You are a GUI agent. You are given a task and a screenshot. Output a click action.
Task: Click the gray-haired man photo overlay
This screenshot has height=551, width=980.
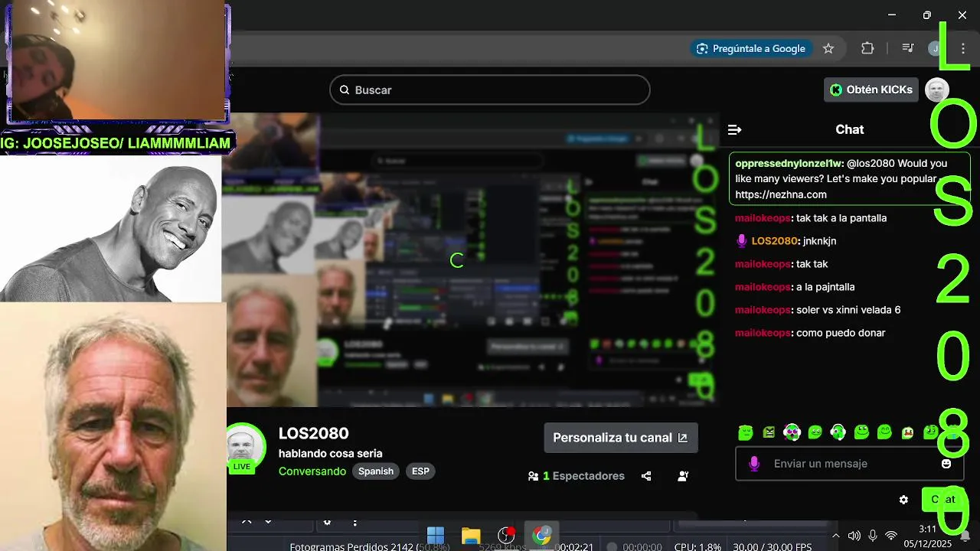pyautogui.click(x=113, y=426)
